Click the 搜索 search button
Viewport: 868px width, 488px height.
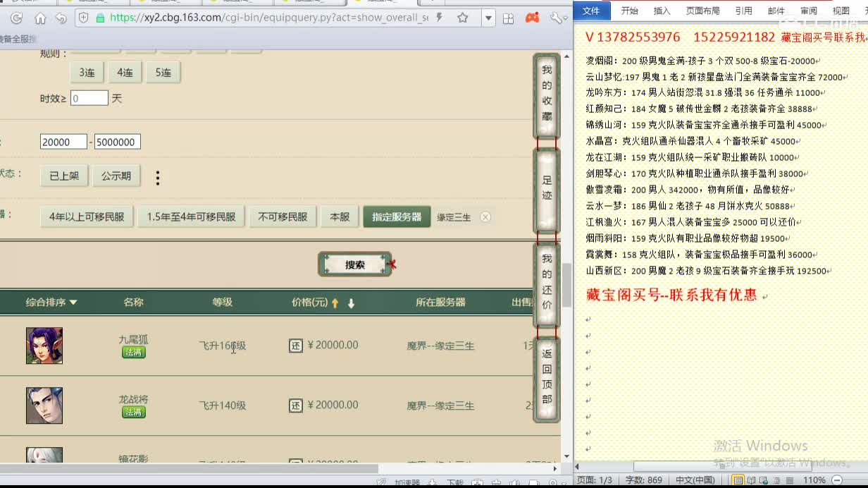click(355, 264)
